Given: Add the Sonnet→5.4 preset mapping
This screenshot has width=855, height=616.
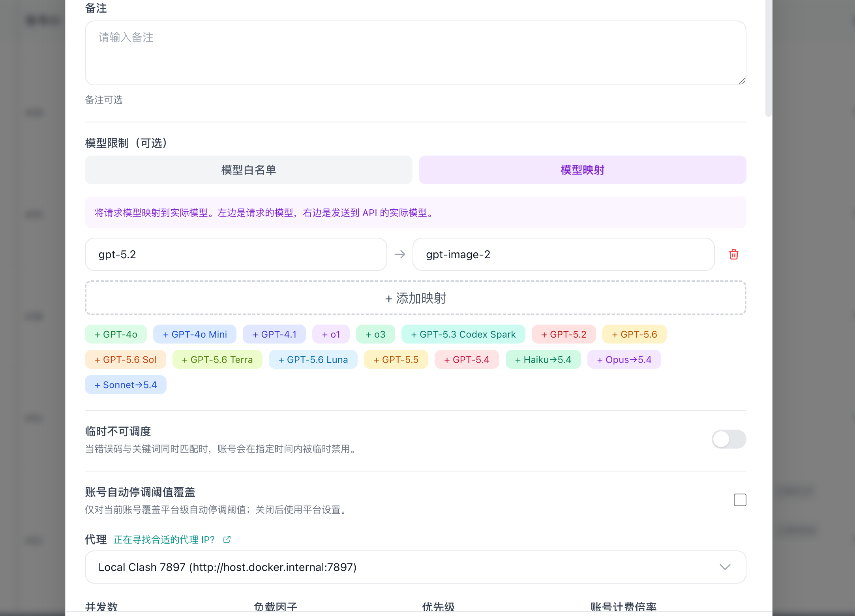Looking at the screenshot, I should pyautogui.click(x=126, y=385).
